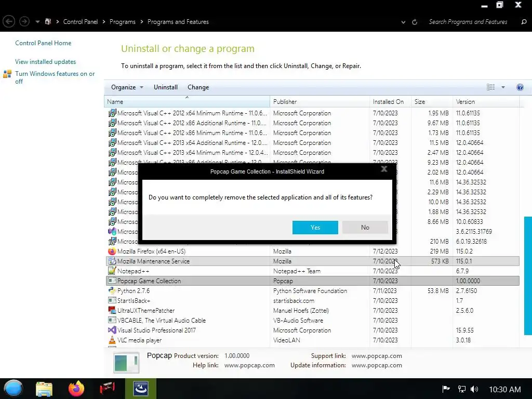Open recent locations dropdown arrow

pyautogui.click(x=37, y=22)
